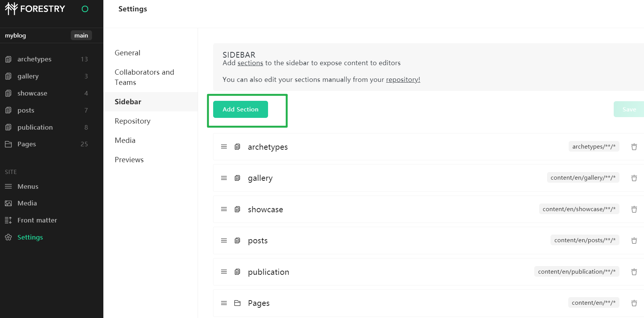Screen dimensions: 644x318
Task: Select Pages name in section list
Action: tap(259, 303)
